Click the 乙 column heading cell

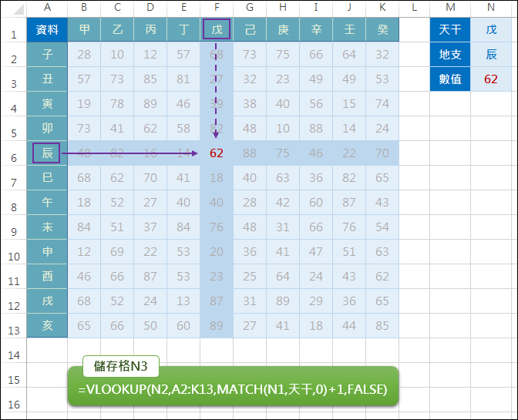[x=117, y=30]
